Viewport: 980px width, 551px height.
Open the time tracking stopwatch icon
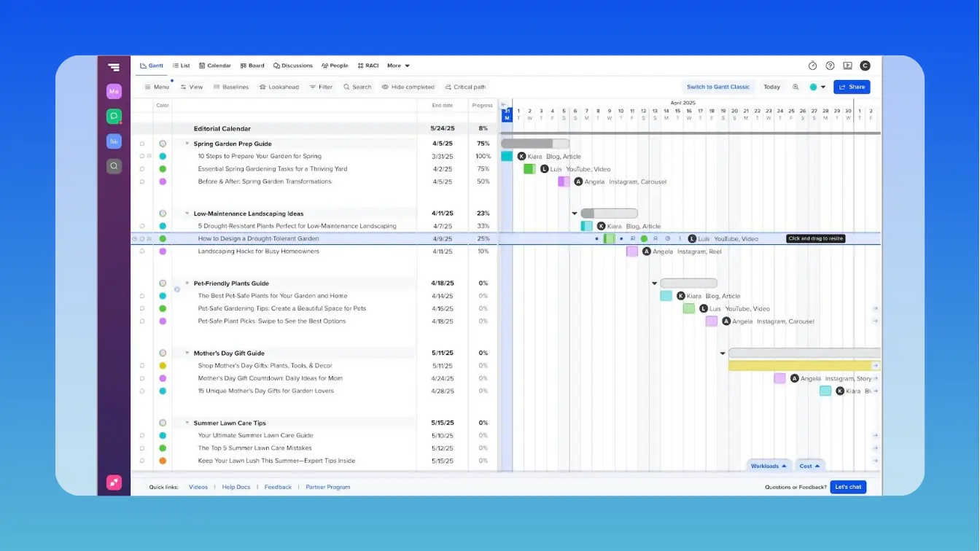(x=812, y=65)
